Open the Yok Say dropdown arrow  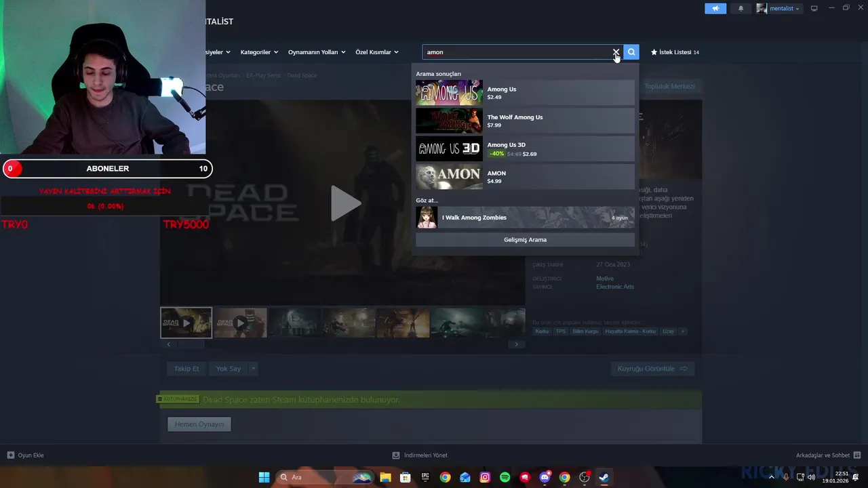[254, 369]
